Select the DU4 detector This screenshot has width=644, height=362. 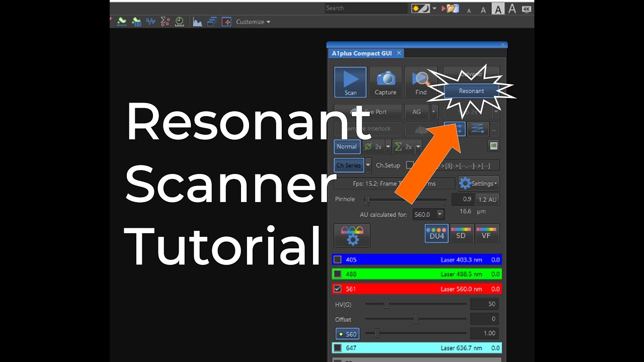pyautogui.click(x=437, y=234)
